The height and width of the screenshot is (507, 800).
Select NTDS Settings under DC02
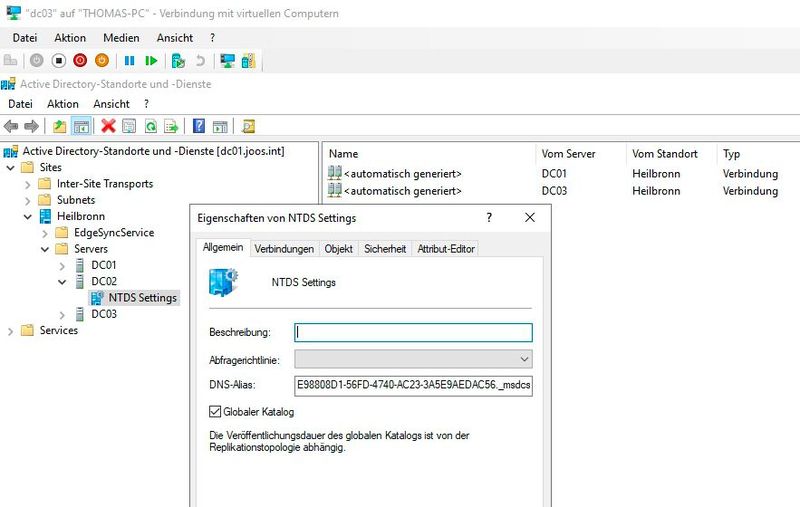(x=135, y=298)
